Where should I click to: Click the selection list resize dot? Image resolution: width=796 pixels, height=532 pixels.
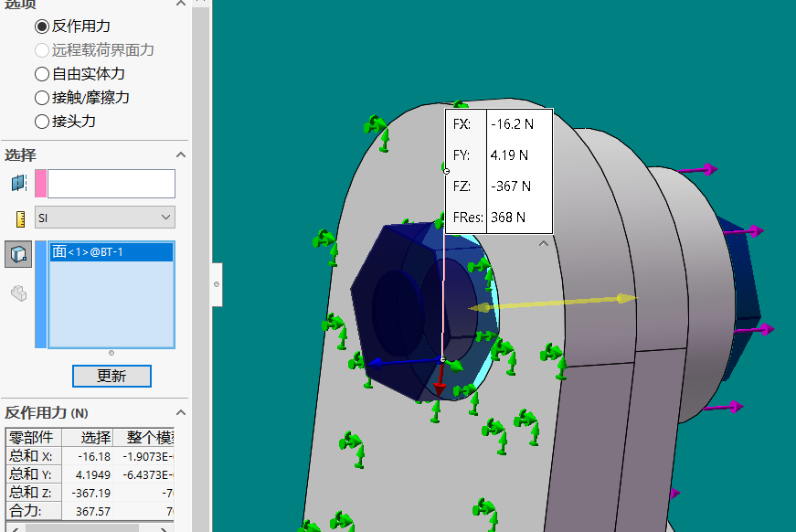[111, 353]
